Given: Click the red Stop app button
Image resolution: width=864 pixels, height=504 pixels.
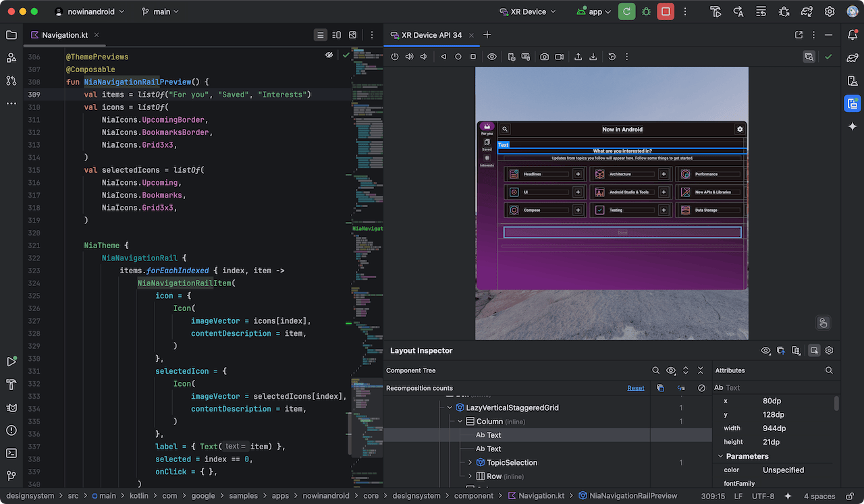Looking at the screenshot, I should 666,11.
